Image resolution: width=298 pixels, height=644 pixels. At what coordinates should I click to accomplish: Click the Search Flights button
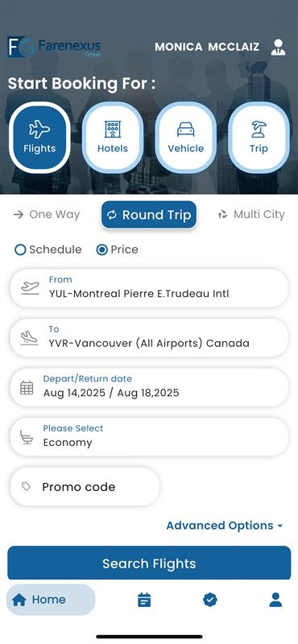149,563
